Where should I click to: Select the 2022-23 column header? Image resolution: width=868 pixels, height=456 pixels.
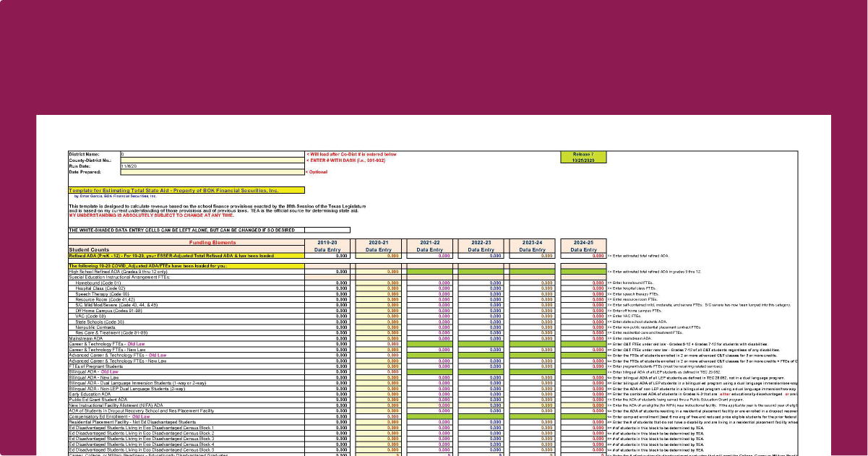(x=481, y=243)
